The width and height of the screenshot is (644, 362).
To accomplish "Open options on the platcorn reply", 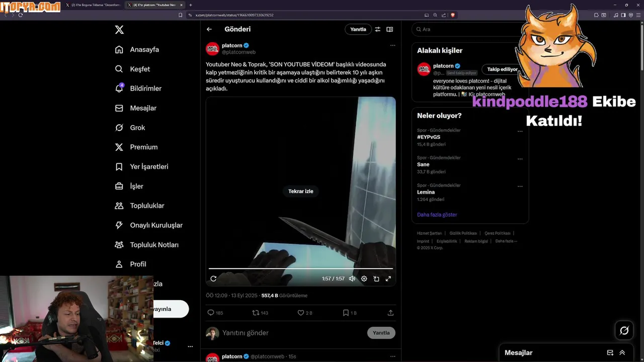I will click(x=392, y=356).
